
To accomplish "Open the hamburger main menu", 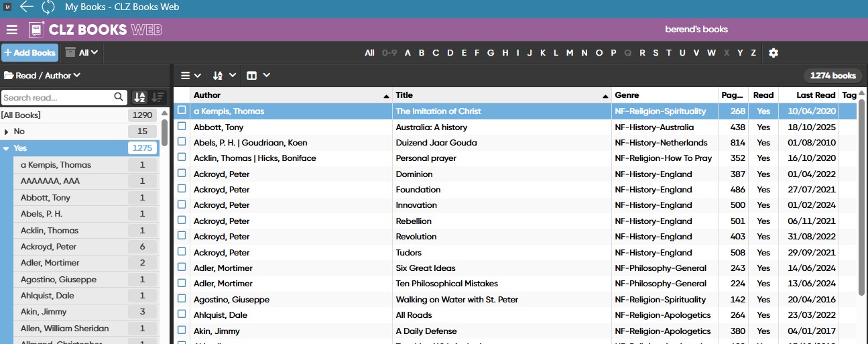I will click(x=11, y=30).
